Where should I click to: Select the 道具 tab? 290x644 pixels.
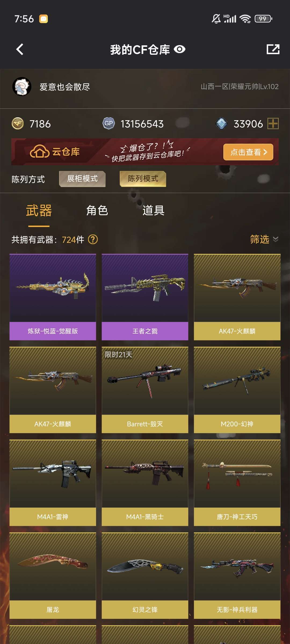click(x=154, y=210)
